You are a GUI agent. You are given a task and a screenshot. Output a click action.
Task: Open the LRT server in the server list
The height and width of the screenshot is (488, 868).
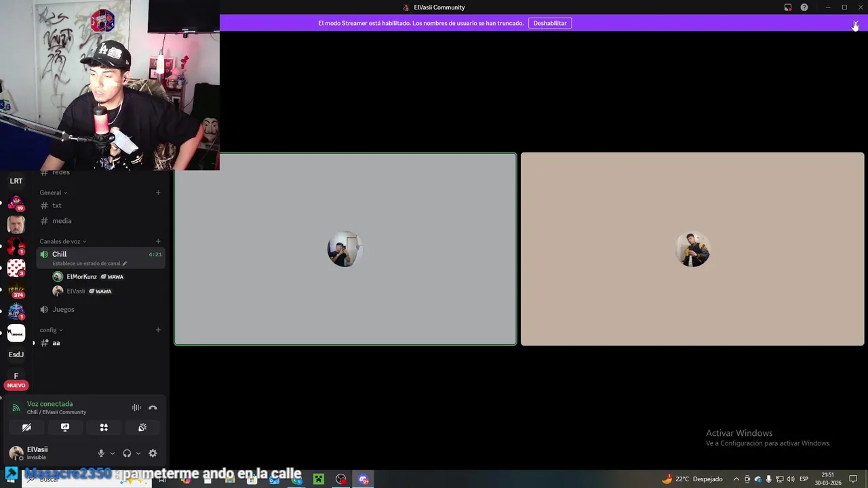pyautogui.click(x=16, y=181)
